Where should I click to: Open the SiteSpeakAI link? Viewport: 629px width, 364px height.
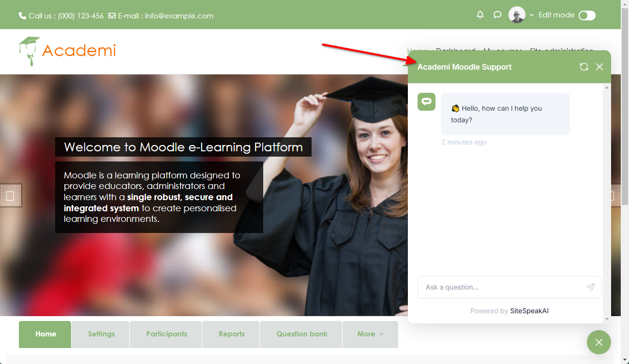click(x=529, y=311)
